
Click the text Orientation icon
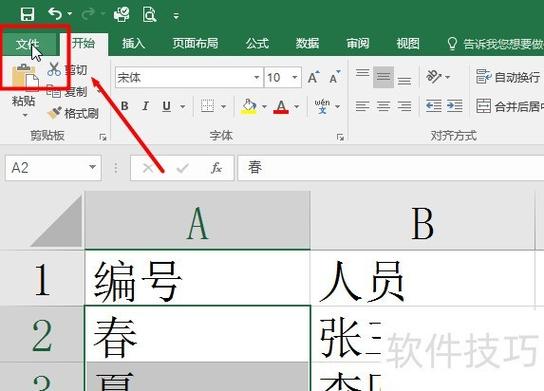[x=434, y=77]
